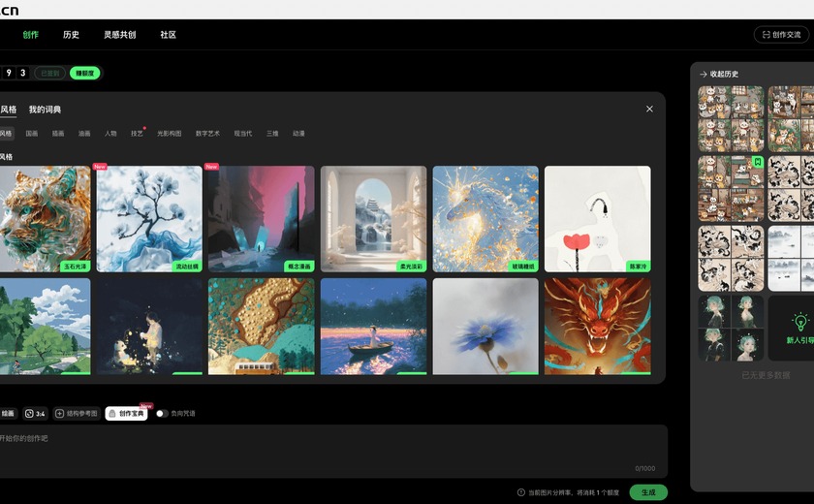The width and height of the screenshot is (814, 504).
Task: Choose the boat on glowing lake thumbnail
Action: (373, 327)
